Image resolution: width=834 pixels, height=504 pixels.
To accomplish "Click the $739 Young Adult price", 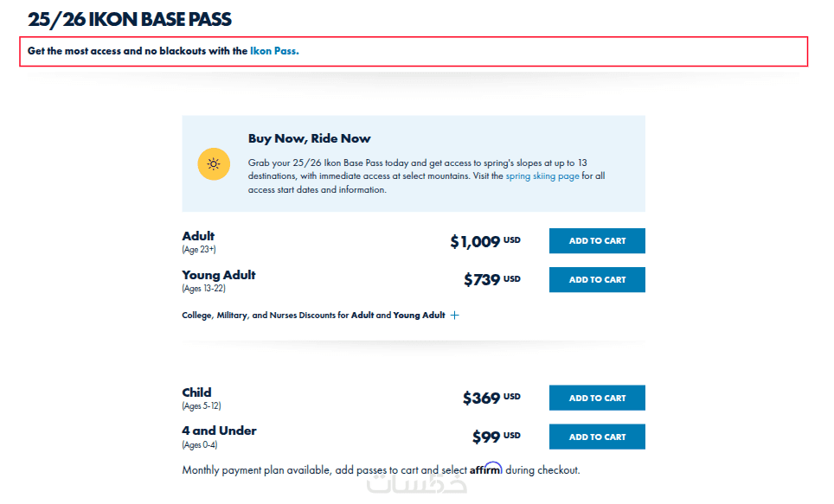I will click(482, 280).
